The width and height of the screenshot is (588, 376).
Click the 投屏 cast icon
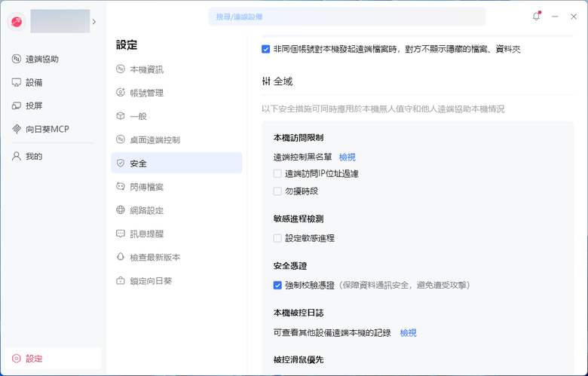16,105
